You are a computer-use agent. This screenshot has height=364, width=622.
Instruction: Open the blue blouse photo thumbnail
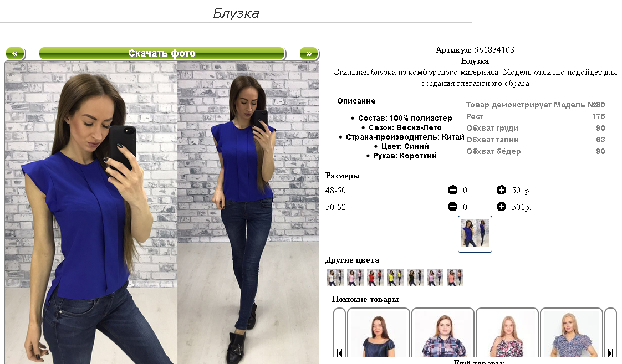tap(475, 234)
